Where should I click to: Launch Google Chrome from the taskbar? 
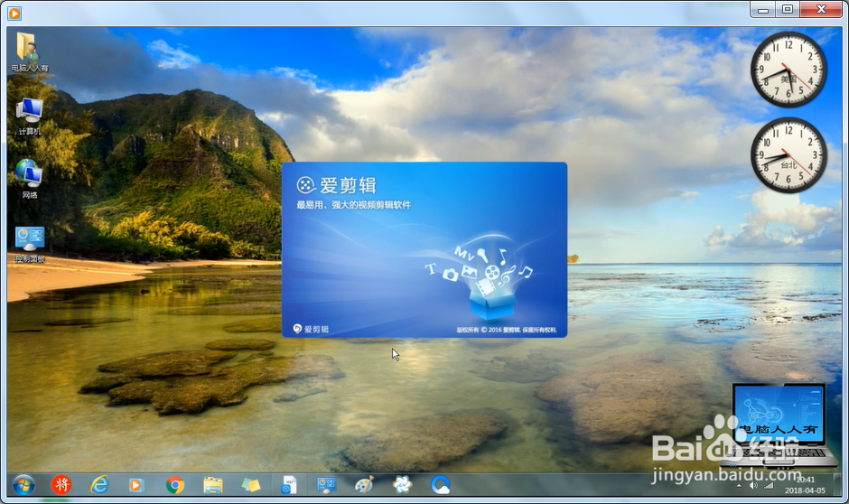click(174, 485)
